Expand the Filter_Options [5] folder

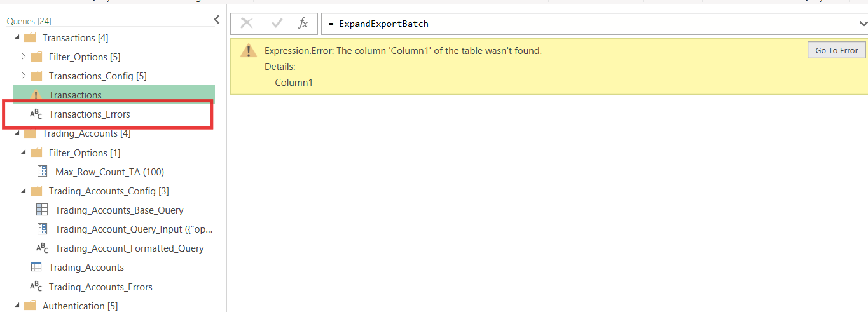(24, 57)
